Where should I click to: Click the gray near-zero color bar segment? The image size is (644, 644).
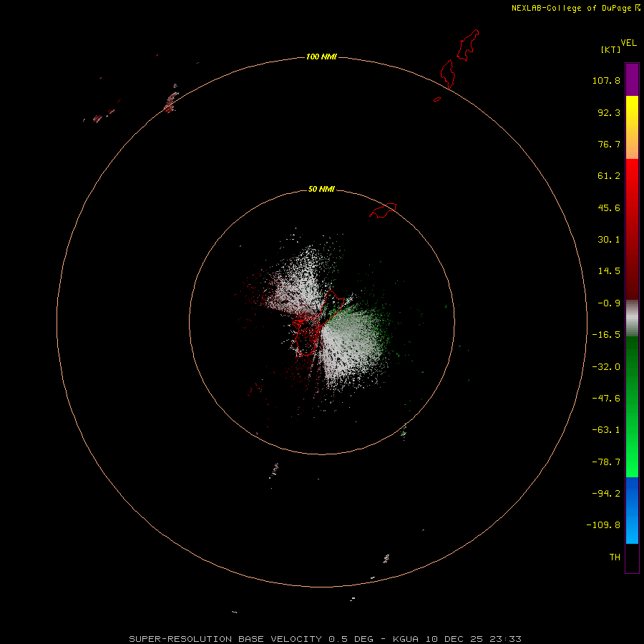click(632, 318)
